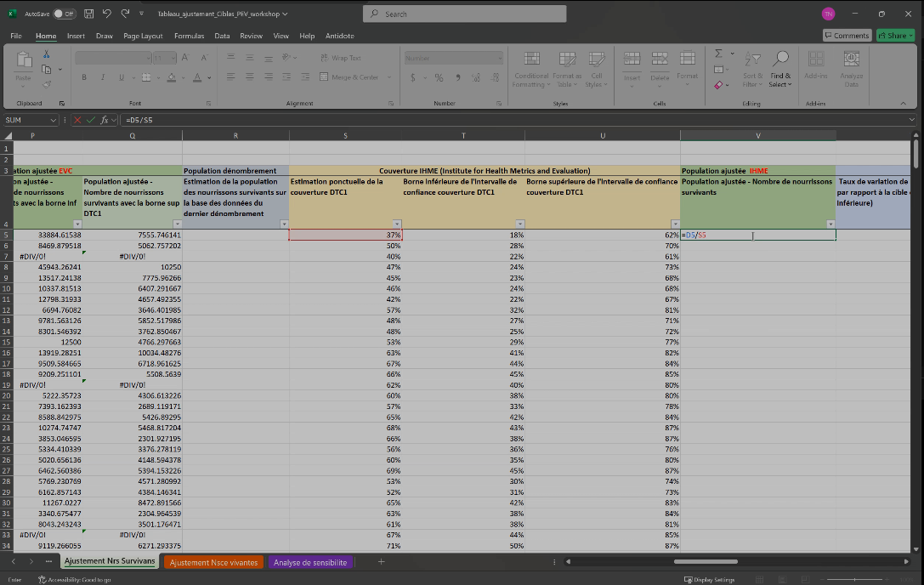Cancel formula entry with the X icon
924x585 pixels.
[x=78, y=120]
